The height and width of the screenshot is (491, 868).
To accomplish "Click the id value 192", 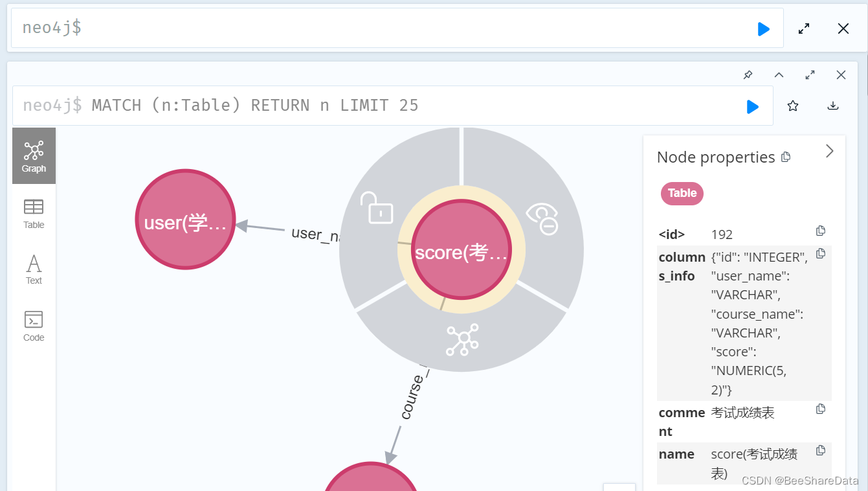I will point(722,234).
